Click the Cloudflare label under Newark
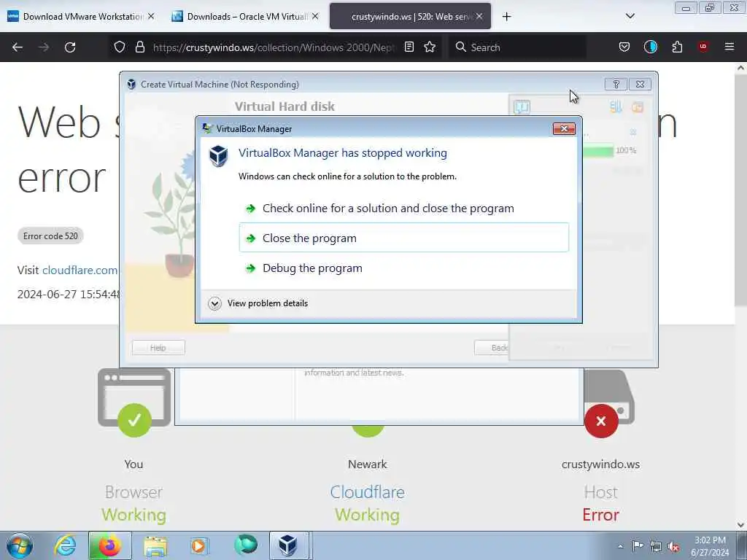 point(368,492)
